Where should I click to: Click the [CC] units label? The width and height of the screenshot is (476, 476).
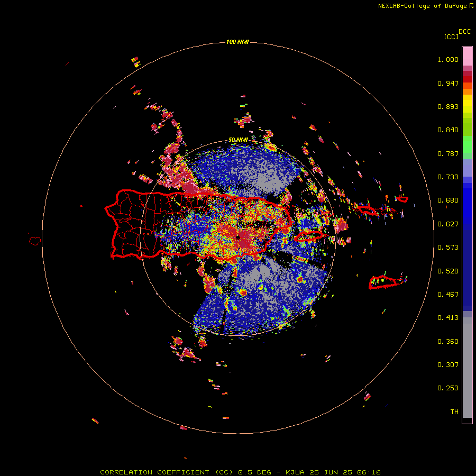tap(452, 36)
